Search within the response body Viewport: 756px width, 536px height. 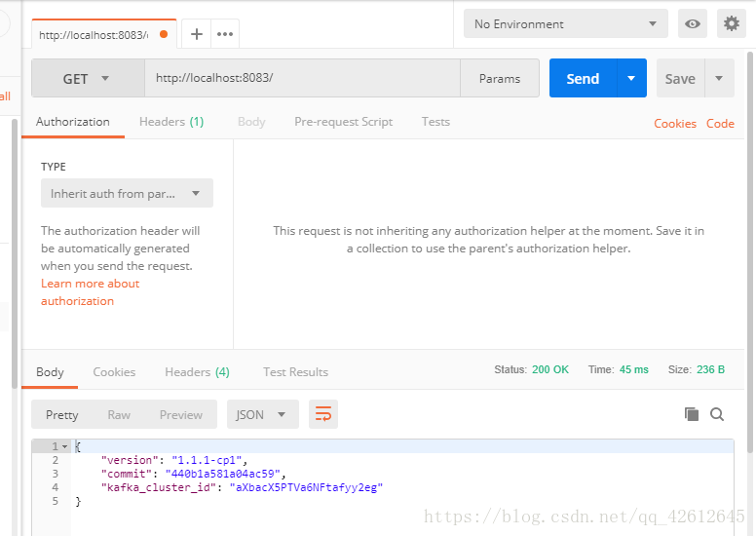pos(717,414)
